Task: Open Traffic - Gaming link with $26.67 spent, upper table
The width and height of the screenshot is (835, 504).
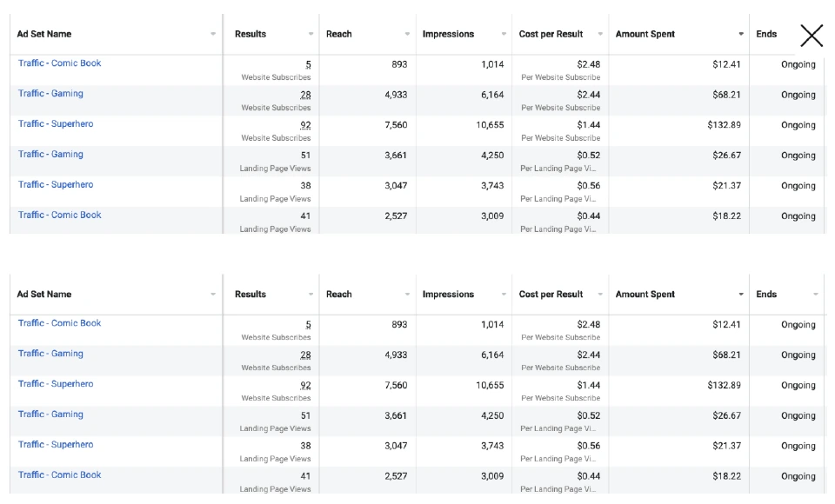Action: click(50, 154)
